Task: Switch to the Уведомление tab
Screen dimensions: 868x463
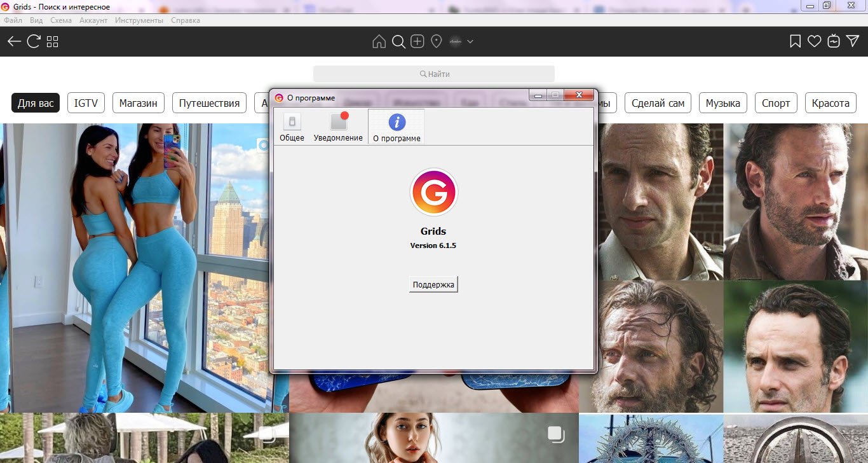Action: tap(338, 127)
